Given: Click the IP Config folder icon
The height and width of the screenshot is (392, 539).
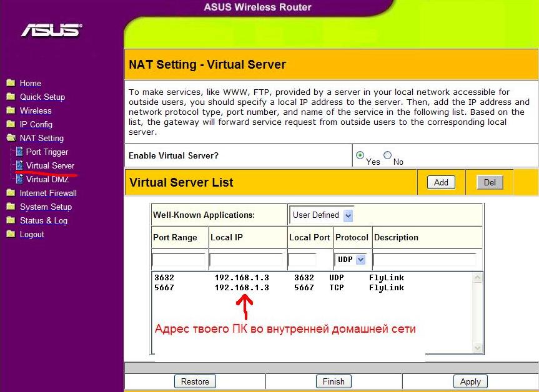Looking at the screenshot, I should pos(10,124).
